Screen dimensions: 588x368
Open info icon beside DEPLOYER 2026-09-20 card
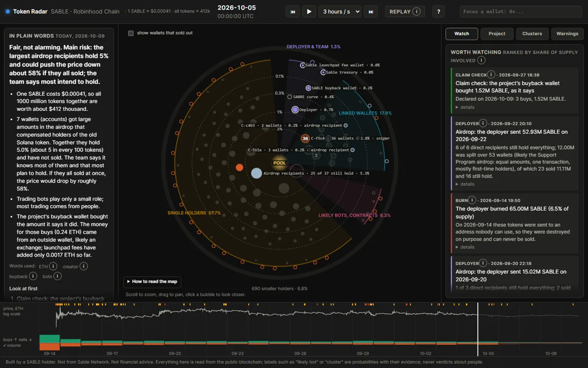pyautogui.click(x=483, y=263)
